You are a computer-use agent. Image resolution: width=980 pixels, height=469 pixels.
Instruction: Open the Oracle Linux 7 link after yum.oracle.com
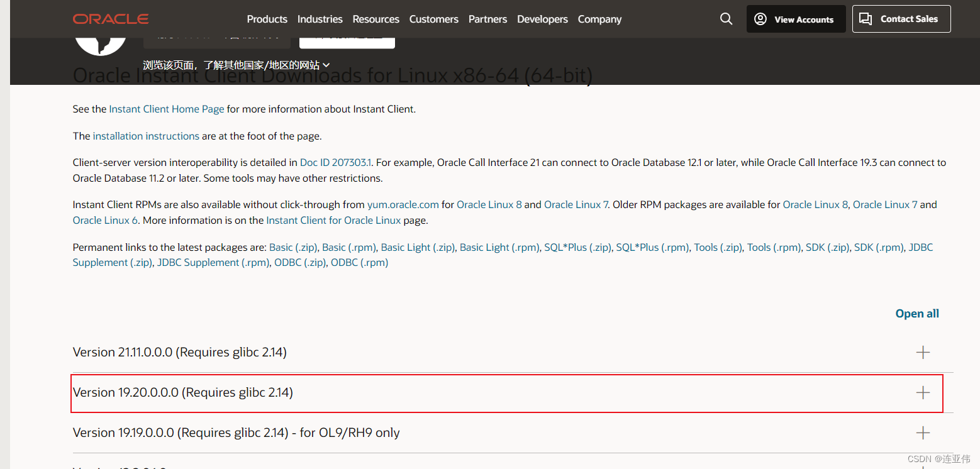click(576, 204)
